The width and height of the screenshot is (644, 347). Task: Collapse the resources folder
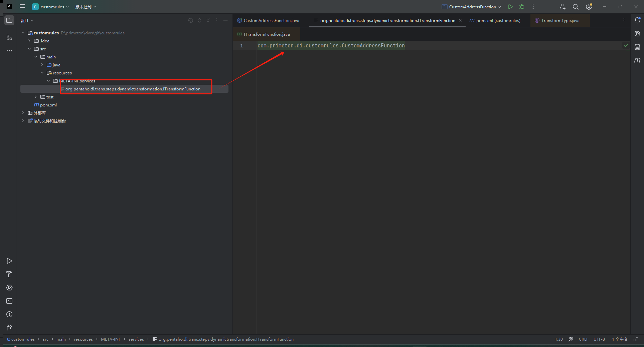pos(42,73)
